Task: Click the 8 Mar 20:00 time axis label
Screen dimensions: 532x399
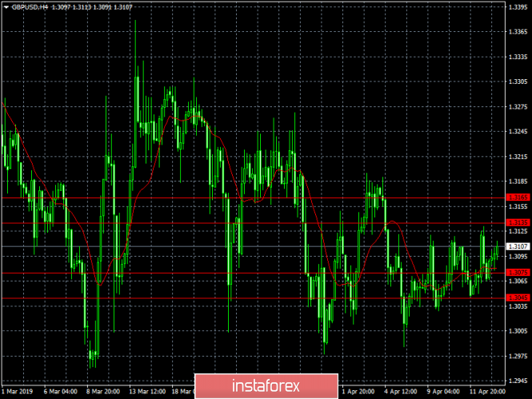Action: coord(103,392)
